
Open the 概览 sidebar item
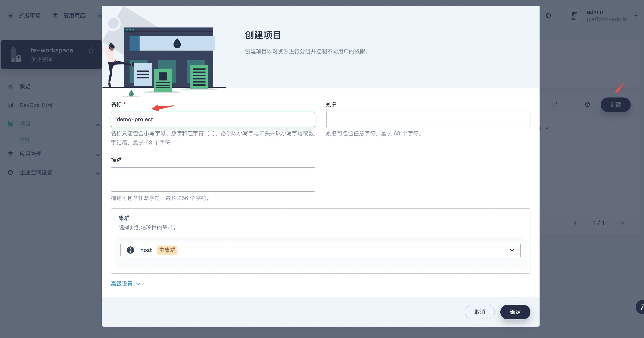tap(25, 86)
